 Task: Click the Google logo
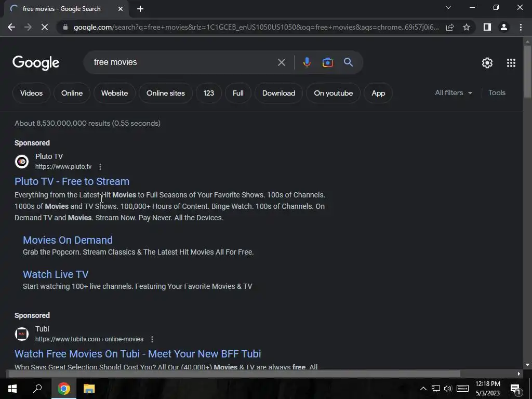point(36,63)
